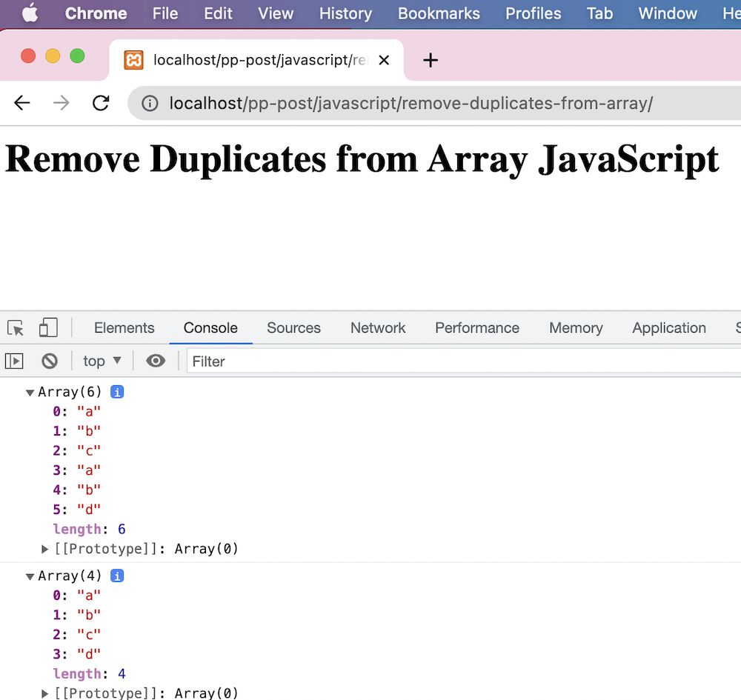Screen dimensions: 741x700
Task: Clear the console messages
Action: (49, 361)
